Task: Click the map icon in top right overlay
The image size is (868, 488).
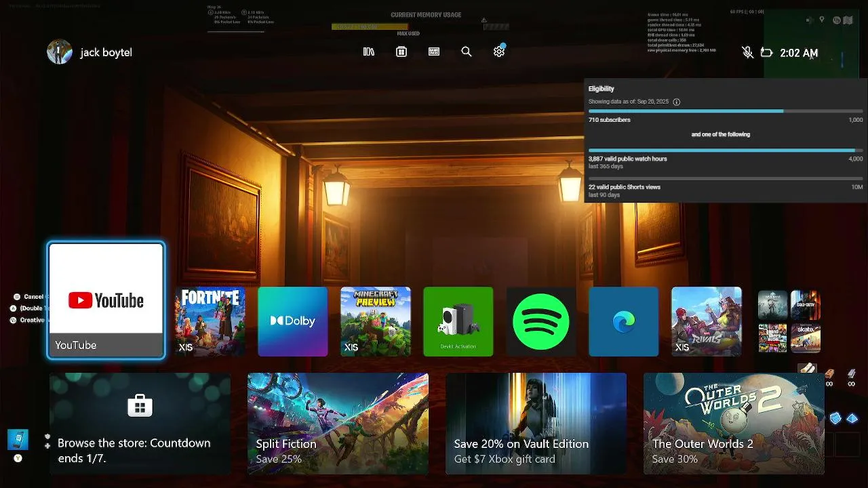Action: [847, 20]
